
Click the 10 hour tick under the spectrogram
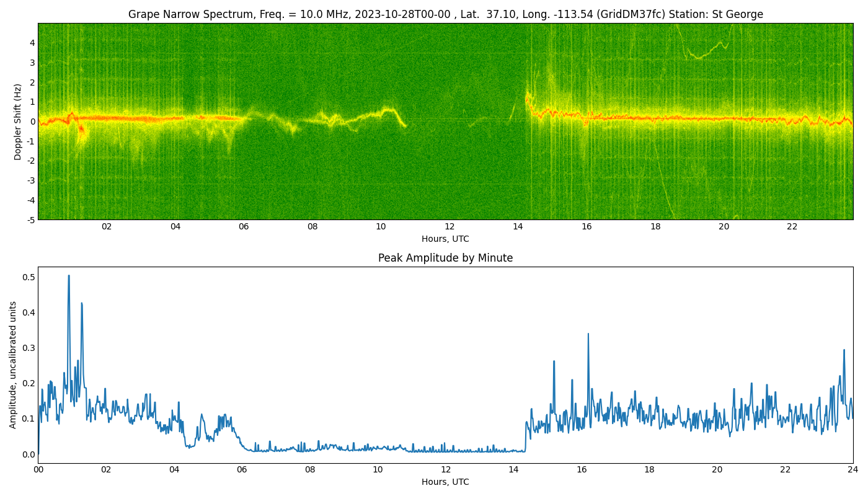381,227
